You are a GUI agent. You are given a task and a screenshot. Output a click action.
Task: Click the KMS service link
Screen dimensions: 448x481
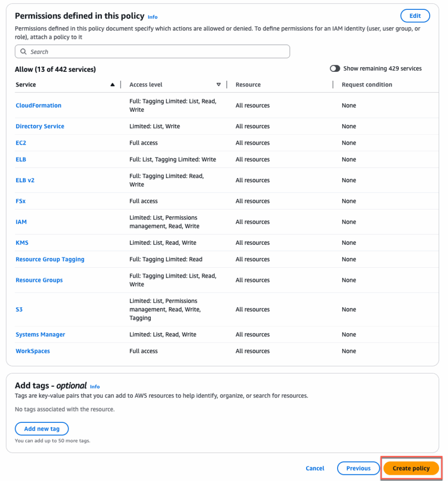(x=22, y=243)
